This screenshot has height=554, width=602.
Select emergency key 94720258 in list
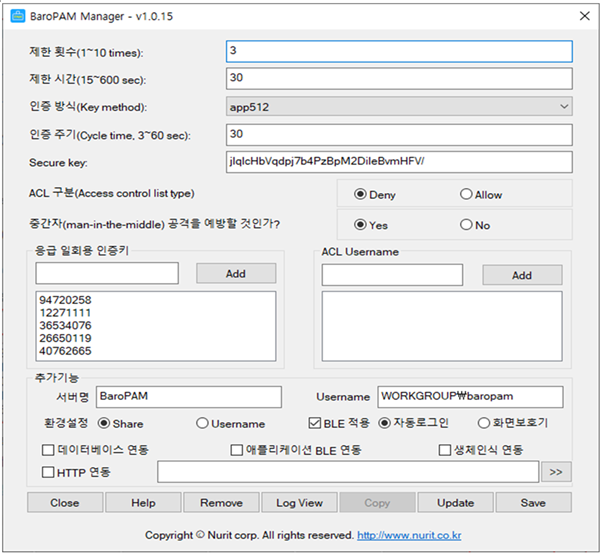tap(65, 300)
